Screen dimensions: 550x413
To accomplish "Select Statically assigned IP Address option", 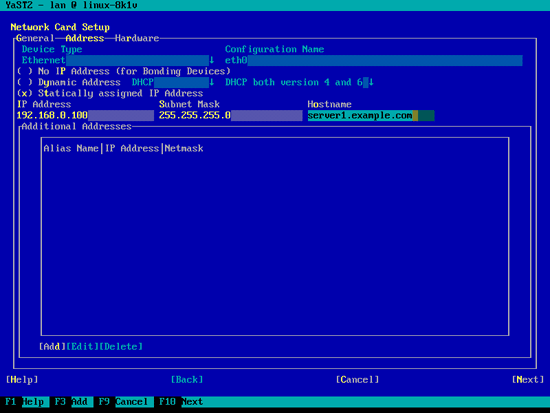I will pyautogui.click(x=110, y=93).
